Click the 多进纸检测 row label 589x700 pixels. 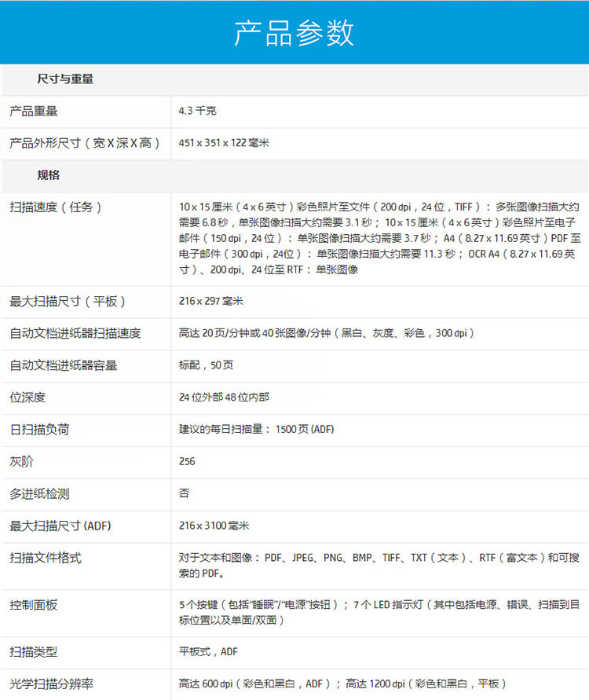click(x=39, y=494)
